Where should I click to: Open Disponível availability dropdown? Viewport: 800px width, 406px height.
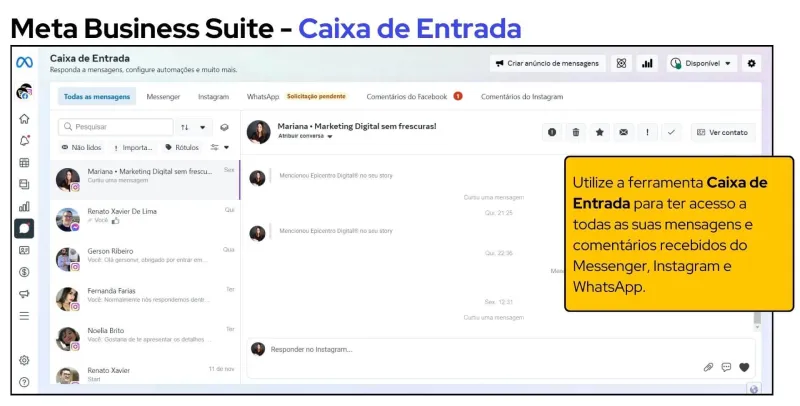point(702,63)
